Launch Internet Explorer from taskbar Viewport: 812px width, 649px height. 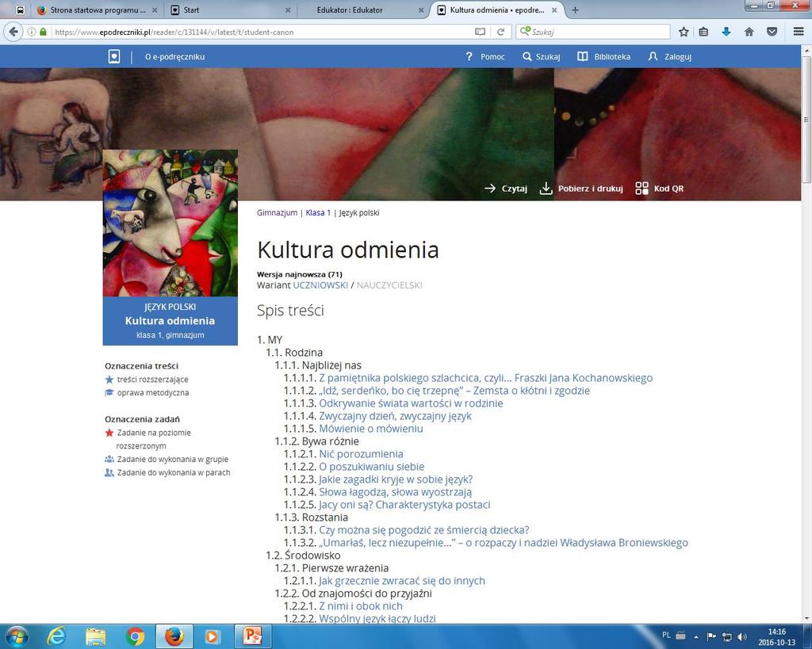[x=56, y=636]
